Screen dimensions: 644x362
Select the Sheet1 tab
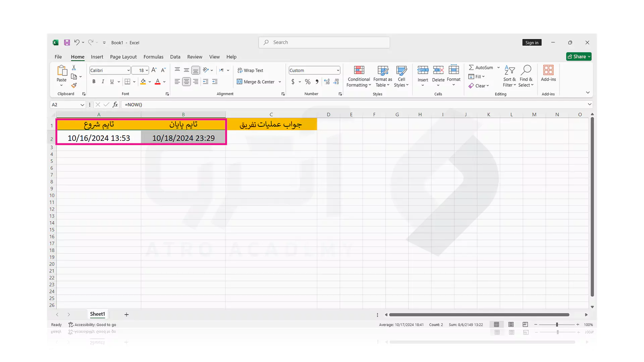click(97, 314)
